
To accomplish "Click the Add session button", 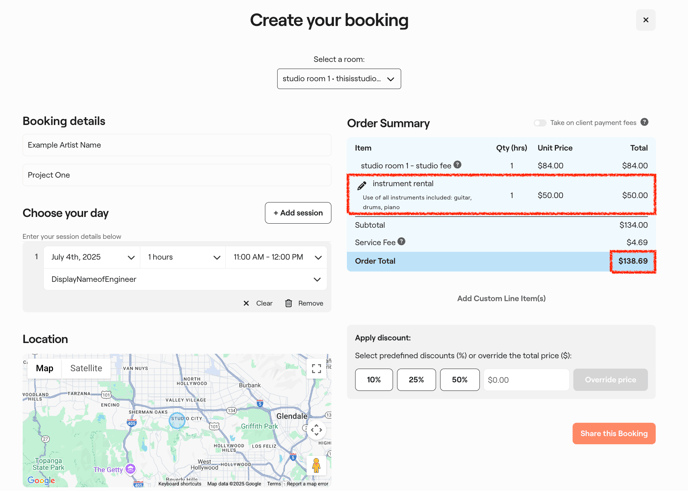I will (298, 213).
